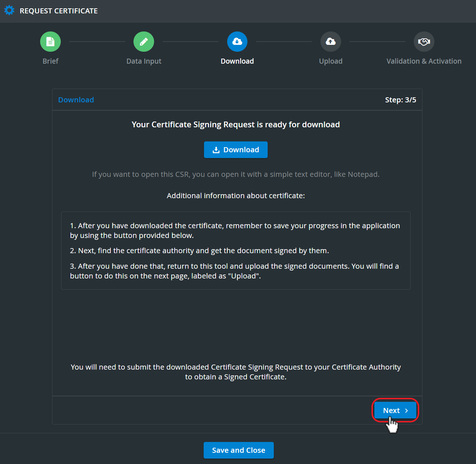The image size is (476, 464).
Task: Click the chevron arrow on Next button
Action: pos(407,410)
